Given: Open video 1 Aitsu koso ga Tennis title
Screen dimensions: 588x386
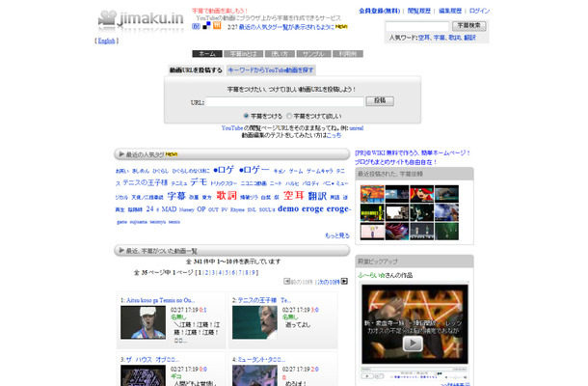Looking at the screenshot, I should pos(161,300).
